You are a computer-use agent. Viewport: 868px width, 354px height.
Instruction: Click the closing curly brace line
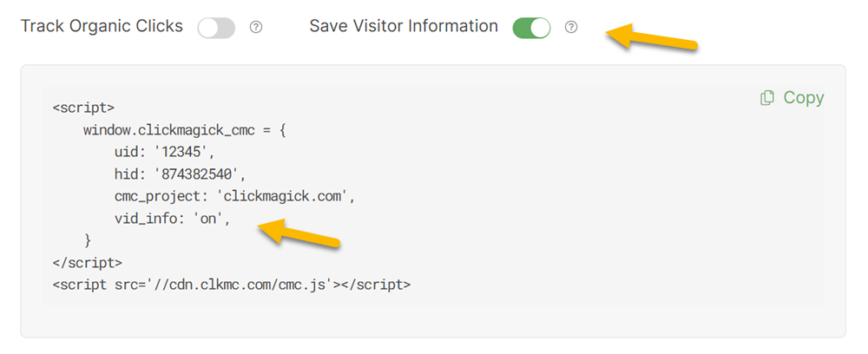[87, 239]
